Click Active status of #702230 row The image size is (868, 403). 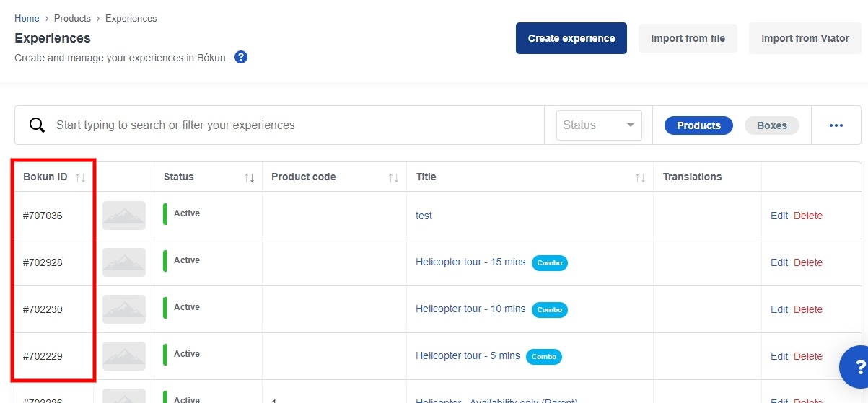coord(187,307)
